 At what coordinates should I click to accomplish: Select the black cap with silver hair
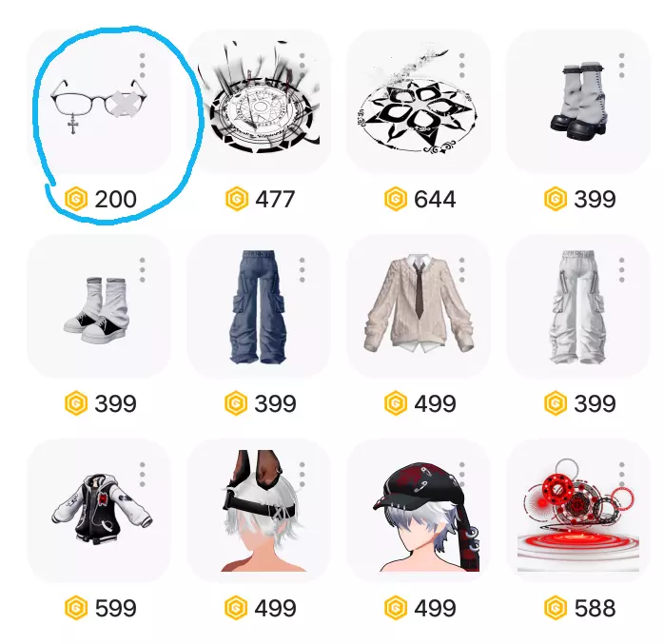pos(419,511)
